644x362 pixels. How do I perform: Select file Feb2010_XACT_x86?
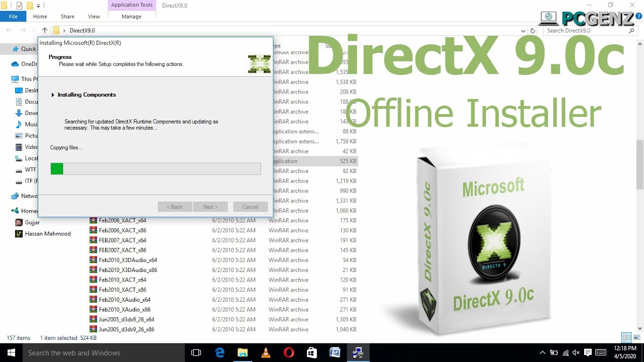click(x=122, y=290)
